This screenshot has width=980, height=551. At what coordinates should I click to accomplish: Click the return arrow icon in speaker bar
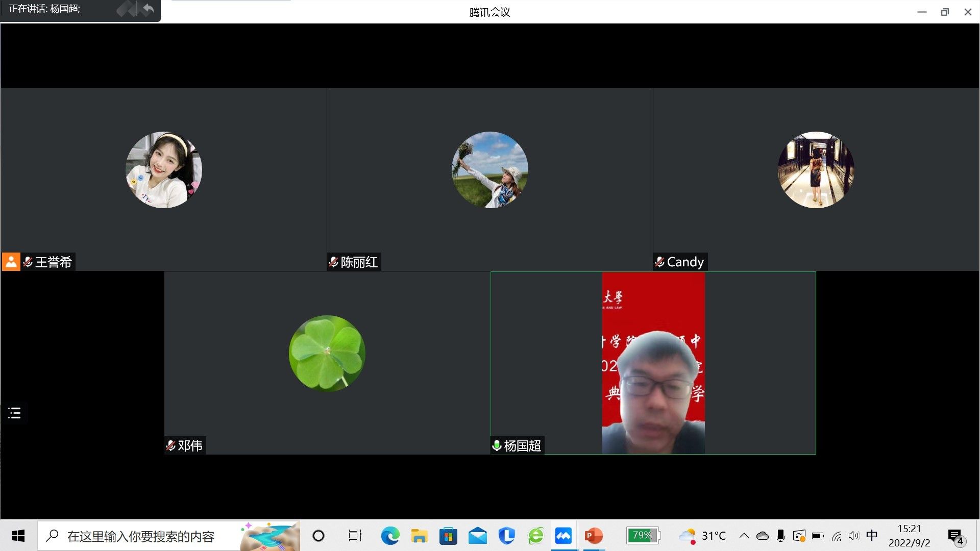(148, 9)
